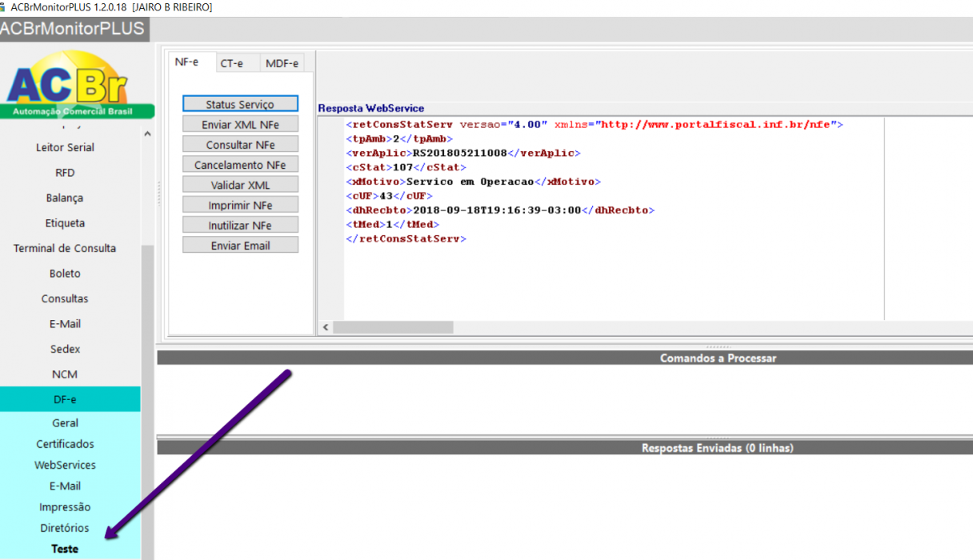
Task: Click the cStat 107 line in response
Action: (406, 167)
